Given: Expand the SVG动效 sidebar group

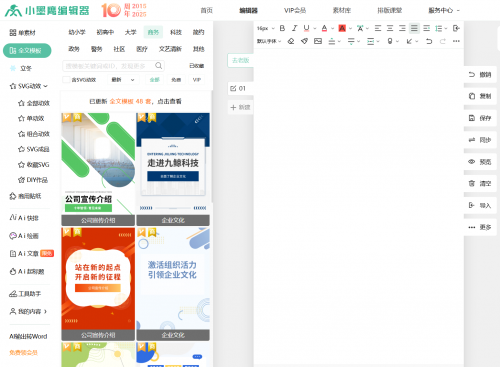Looking at the screenshot, I should click(29, 86).
